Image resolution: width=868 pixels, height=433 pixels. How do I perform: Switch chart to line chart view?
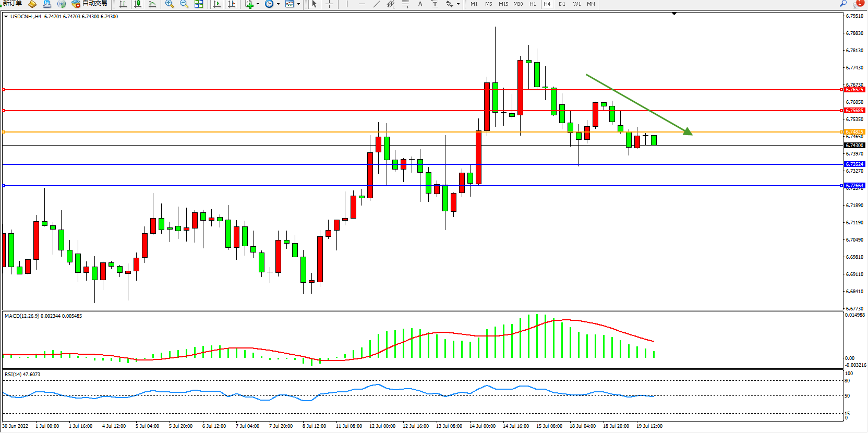point(152,4)
